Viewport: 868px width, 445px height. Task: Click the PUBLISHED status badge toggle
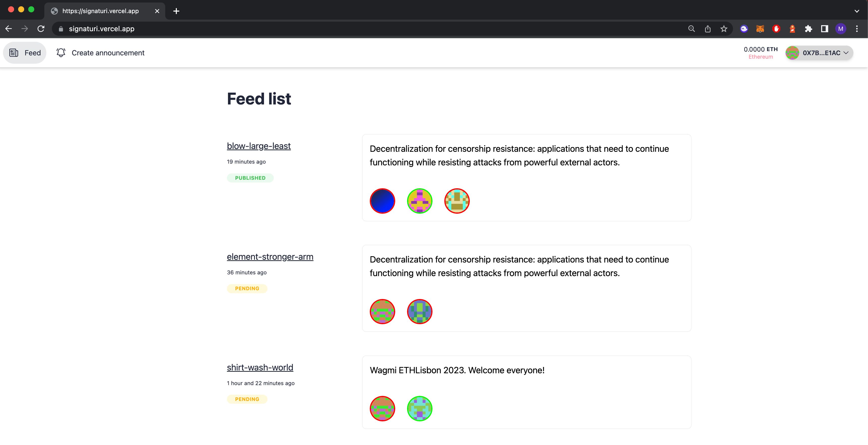[250, 178]
